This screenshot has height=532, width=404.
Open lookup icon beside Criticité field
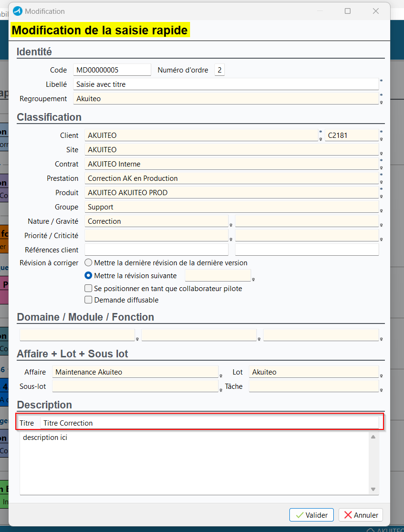click(381, 239)
